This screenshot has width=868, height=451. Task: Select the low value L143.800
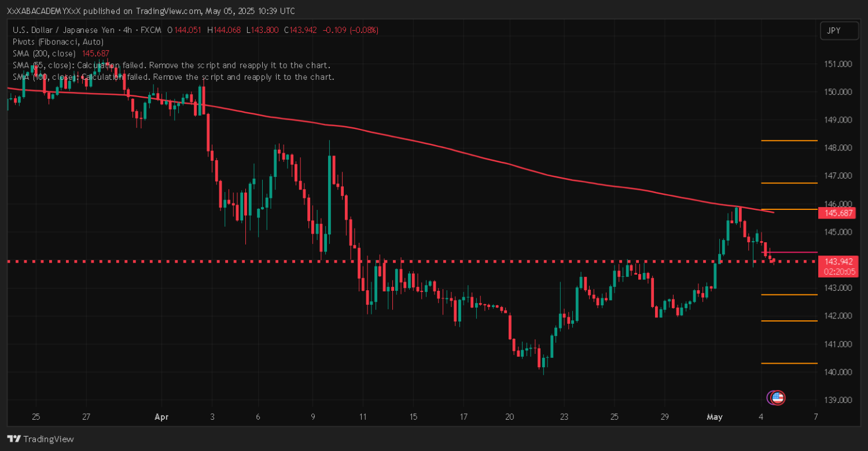263,30
